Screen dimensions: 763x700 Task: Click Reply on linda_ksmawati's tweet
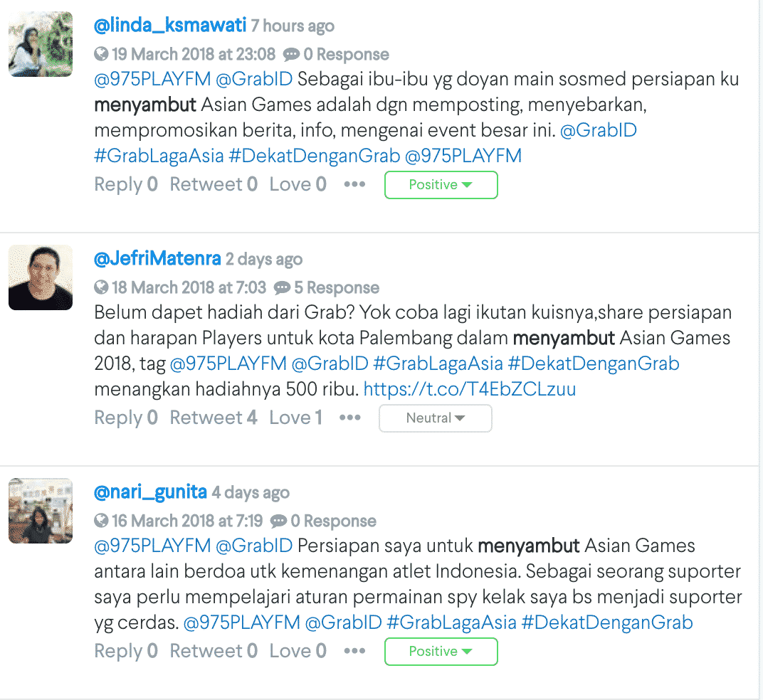point(126,185)
